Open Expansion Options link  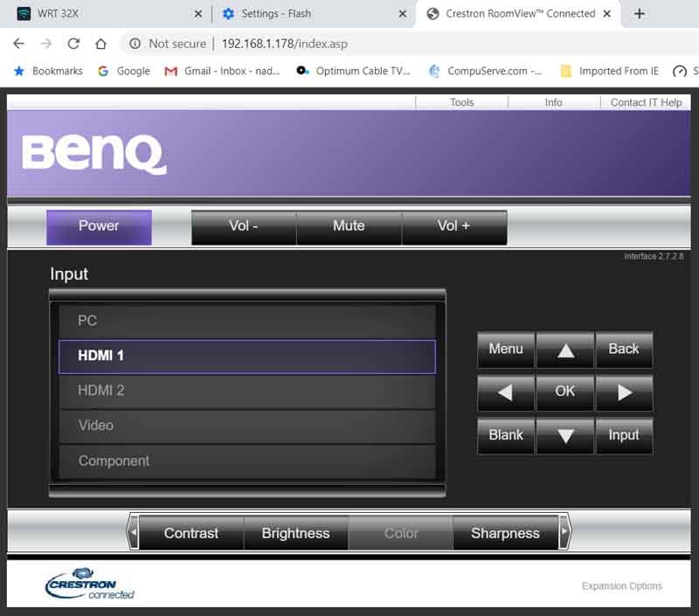coord(621,585)
